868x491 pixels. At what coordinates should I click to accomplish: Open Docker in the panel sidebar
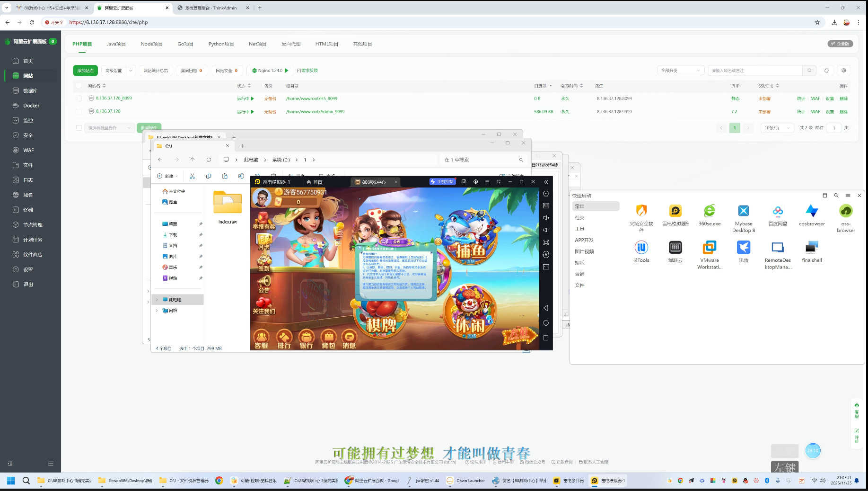click(31, 106)
